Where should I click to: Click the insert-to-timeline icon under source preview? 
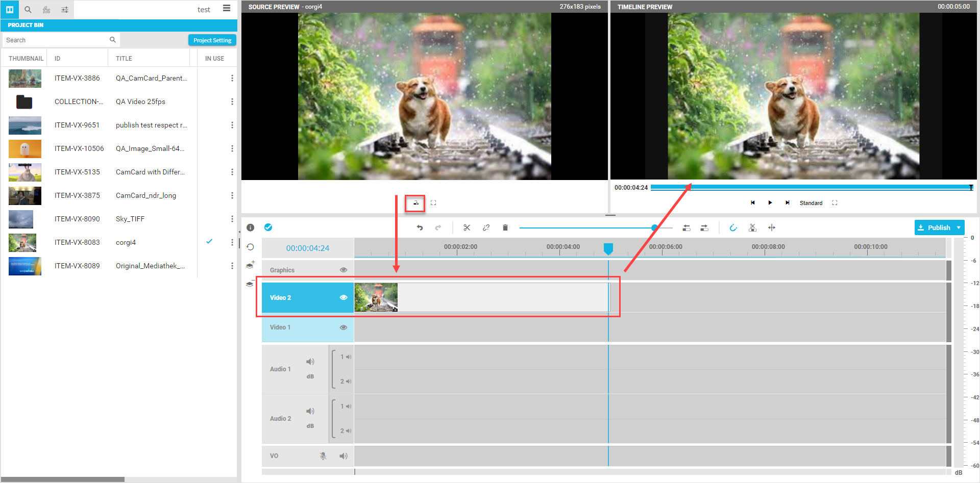point(415,203)
